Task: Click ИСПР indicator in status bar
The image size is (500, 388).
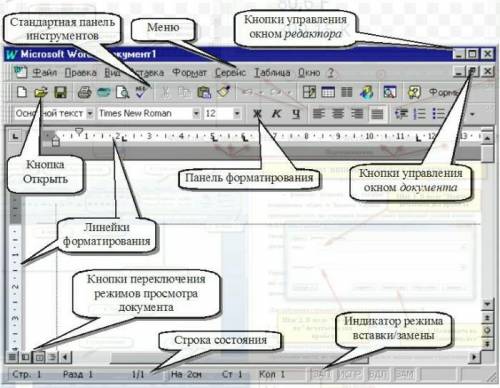Action: click(x=350, y=374)
